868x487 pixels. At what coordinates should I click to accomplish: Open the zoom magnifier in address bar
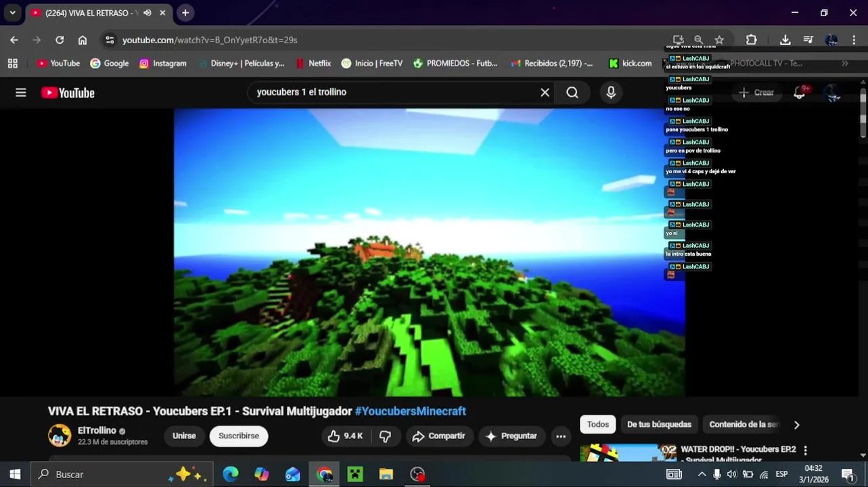tap(698, 40)
